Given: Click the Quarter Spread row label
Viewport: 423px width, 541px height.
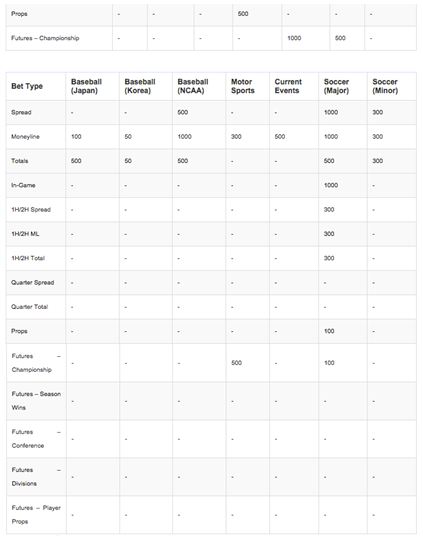Looking at the screenshot, I should pyautogui.click(x=32, y=282).
